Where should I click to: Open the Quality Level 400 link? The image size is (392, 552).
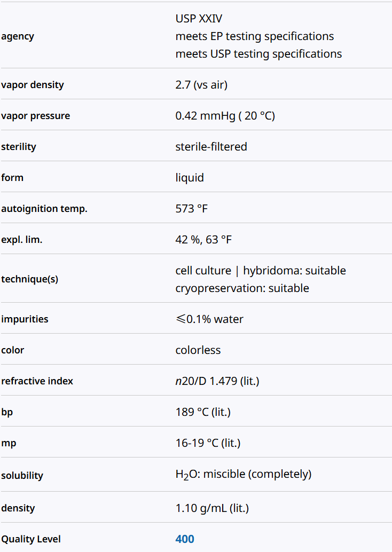[185, 539]
